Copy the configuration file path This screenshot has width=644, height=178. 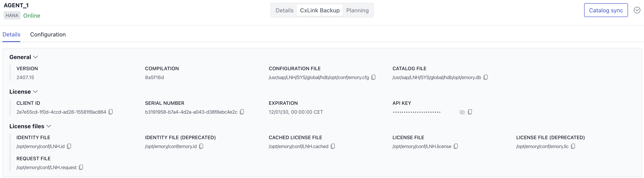pos(373,77)
